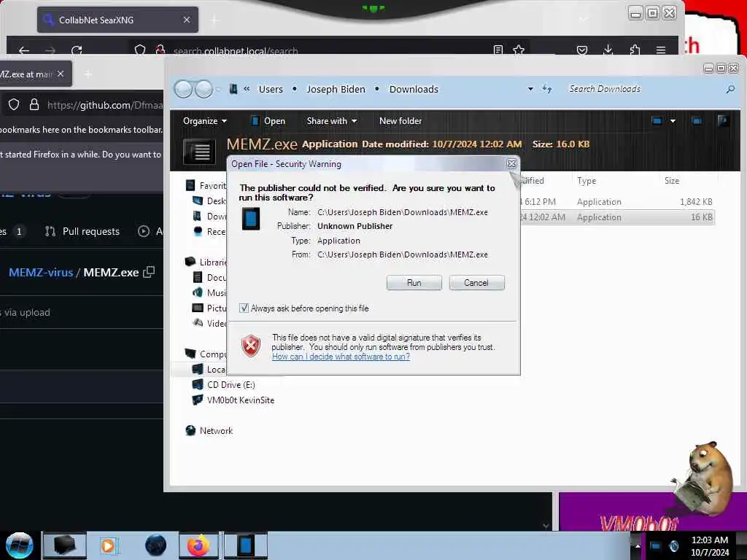This screenshot has width=747, height=560.
Task: Open the Pull requests tab on GitHub
Action: coord(82,231)
